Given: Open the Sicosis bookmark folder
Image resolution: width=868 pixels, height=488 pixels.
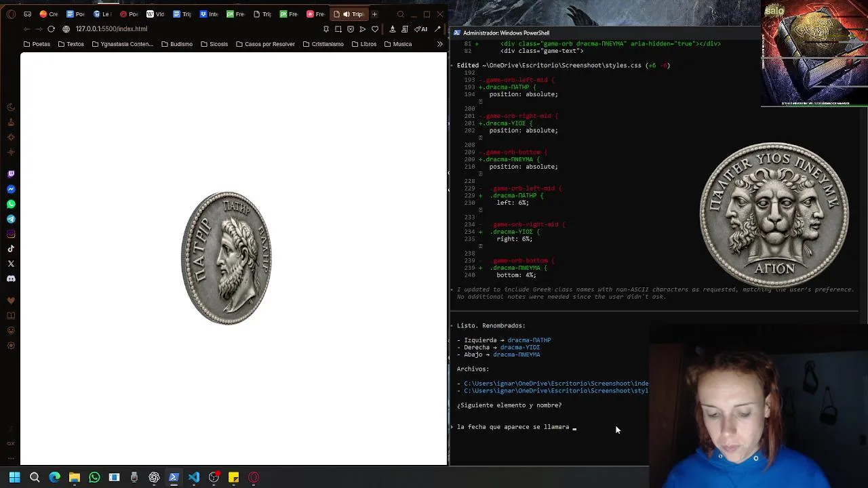Looking at the screenshot, I should (214, 44).
